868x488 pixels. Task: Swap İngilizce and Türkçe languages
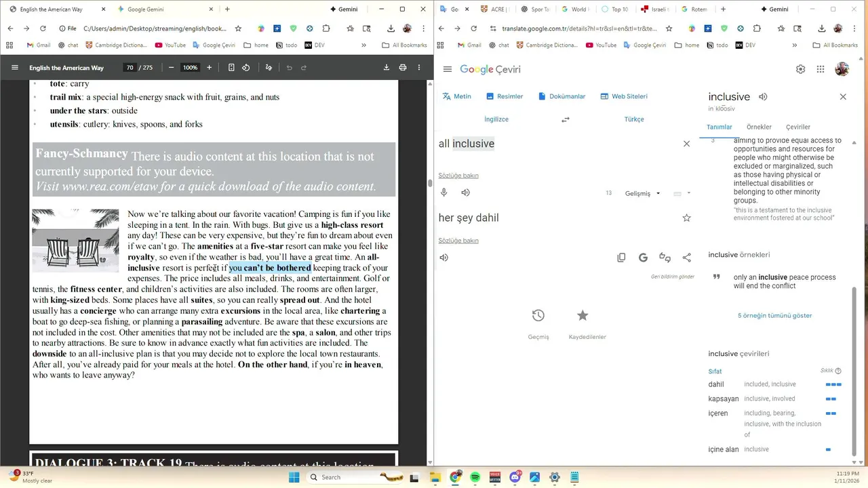pyautogui.click(x=566, y=119)
